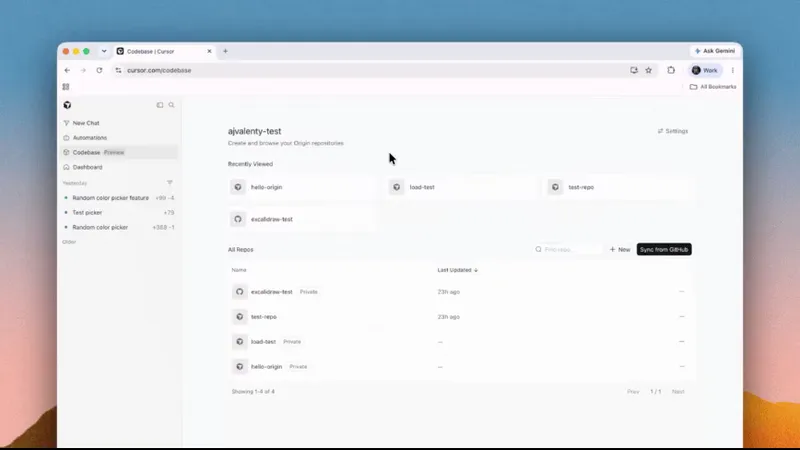The image size is (800, 450).
Task: Open excalidraw-test recently viewed card
Action: (302, 219)
